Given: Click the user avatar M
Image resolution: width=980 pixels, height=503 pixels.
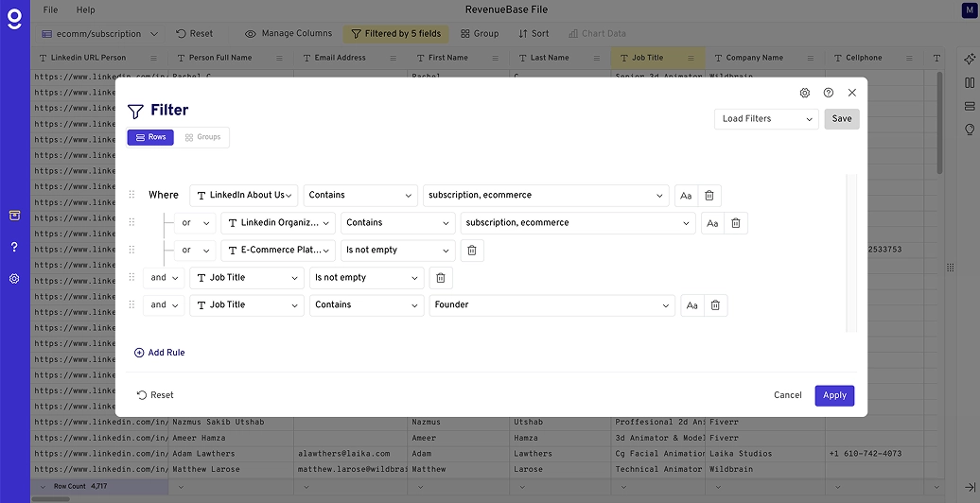Looking at the screenshot, I should pyautogui.click(x=968, y=10).
